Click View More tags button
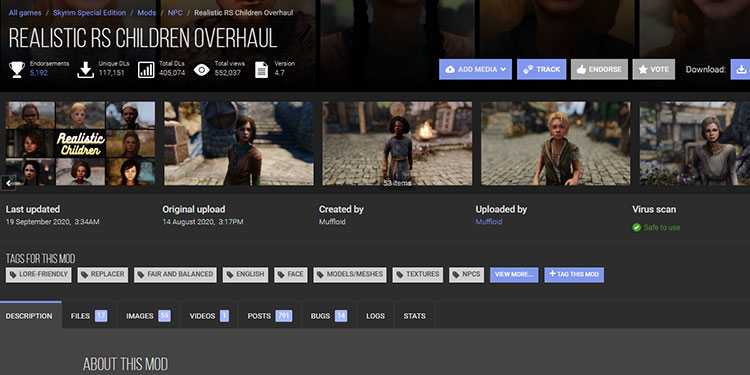The image size is (750, 375). (514, 275)
